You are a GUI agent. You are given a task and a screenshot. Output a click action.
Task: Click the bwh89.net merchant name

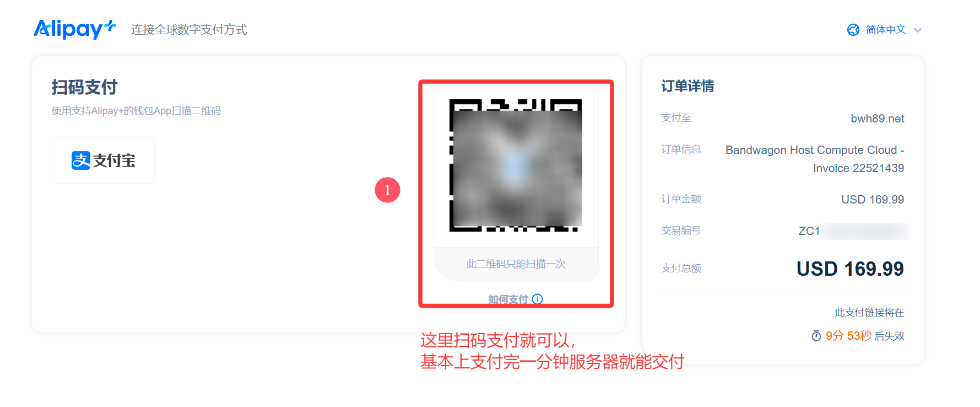[x=878, y=119]
